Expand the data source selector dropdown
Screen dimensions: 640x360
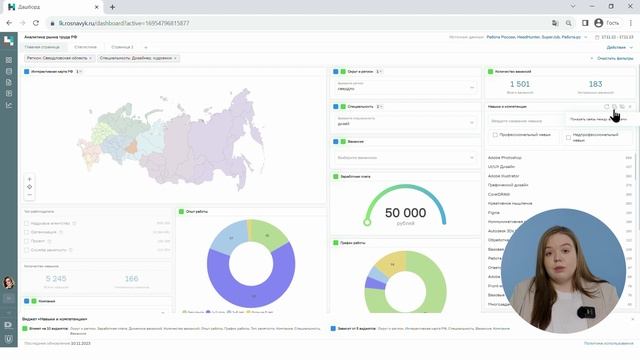tap(586, 37)
